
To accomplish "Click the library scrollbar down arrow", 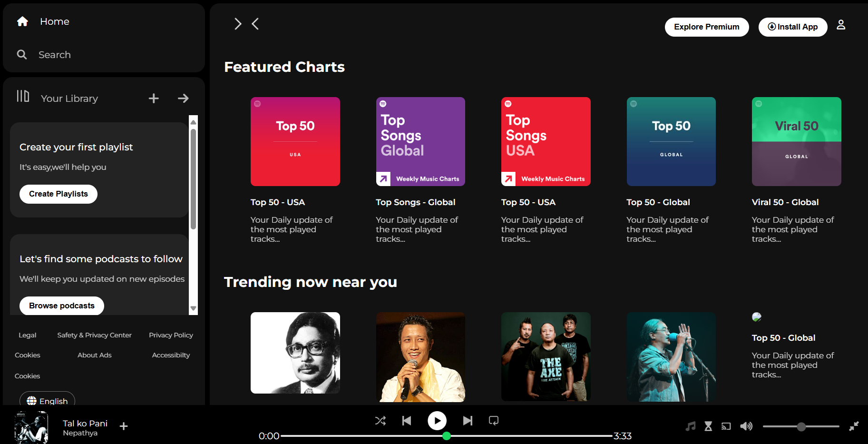I will [x=193, y=308].
